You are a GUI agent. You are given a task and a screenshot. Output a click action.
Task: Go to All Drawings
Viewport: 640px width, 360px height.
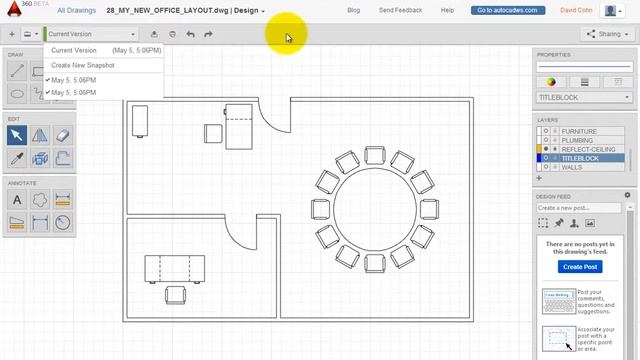[x=77, y=11]
